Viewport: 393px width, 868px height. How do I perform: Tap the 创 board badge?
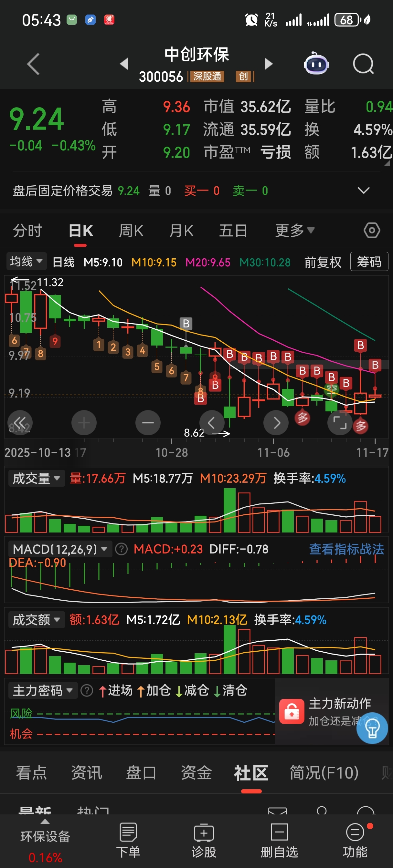244,77
